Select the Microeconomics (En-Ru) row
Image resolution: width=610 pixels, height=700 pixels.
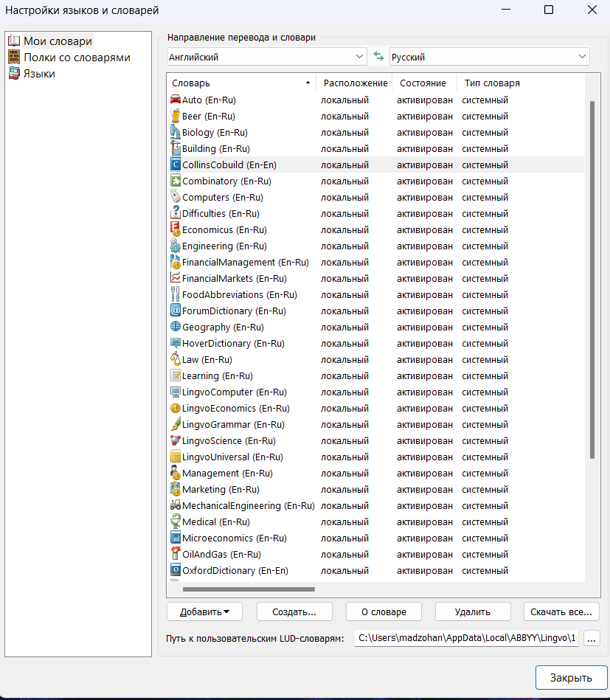click(376, 538)
